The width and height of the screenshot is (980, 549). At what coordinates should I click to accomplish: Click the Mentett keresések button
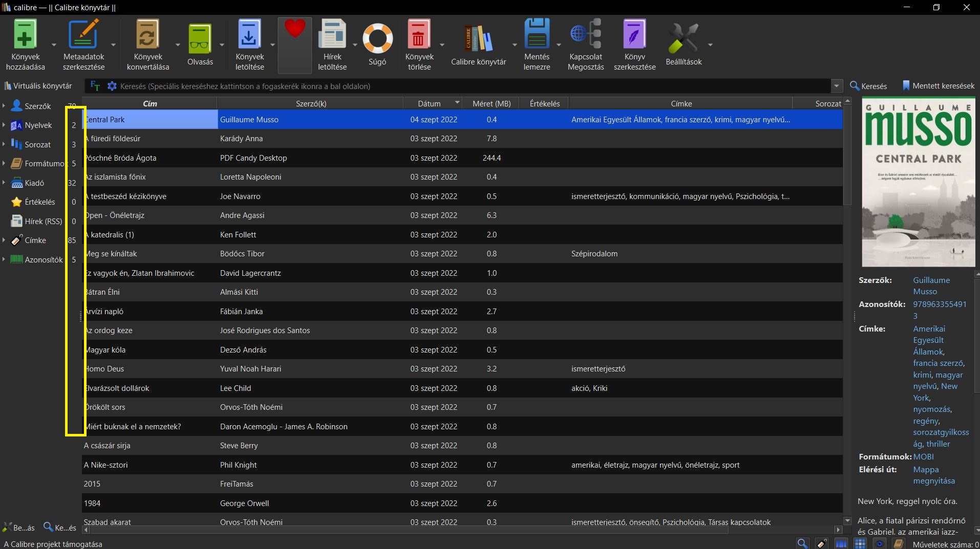938,86
